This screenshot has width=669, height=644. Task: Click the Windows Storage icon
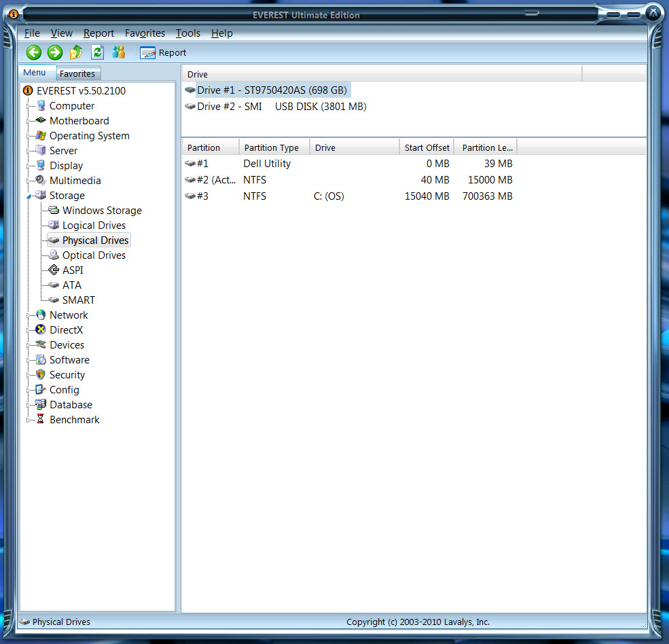54,210
